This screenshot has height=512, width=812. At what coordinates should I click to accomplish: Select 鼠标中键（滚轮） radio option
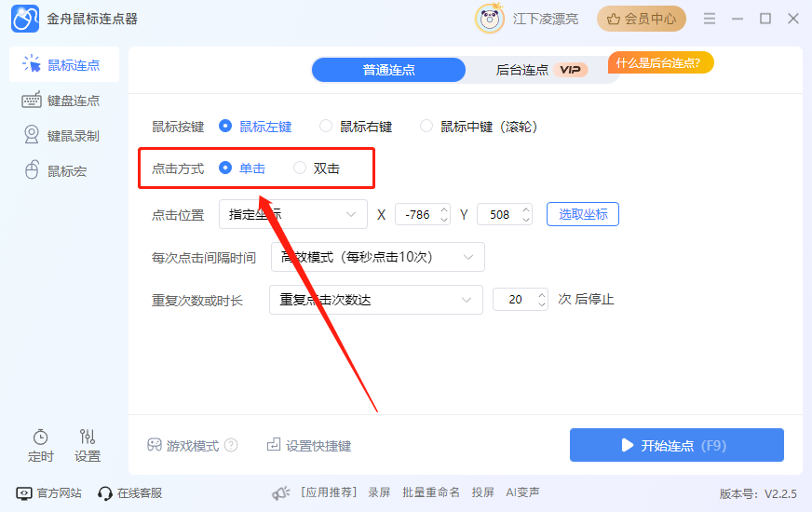coord(426,126)
